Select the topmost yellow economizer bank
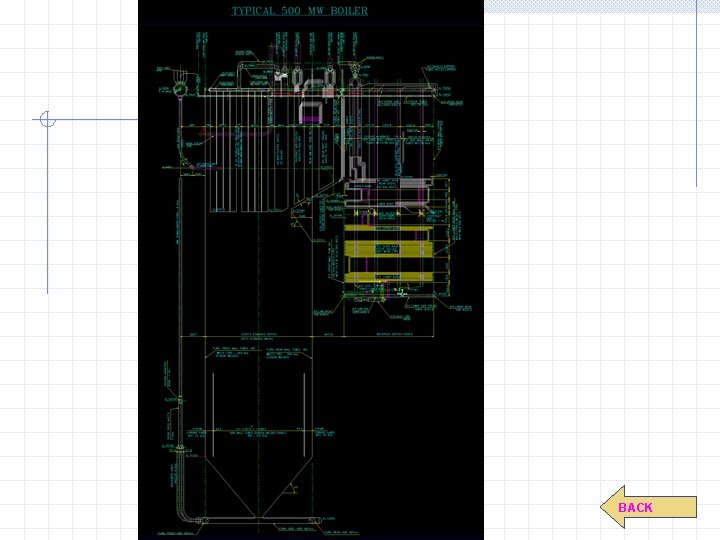This screenshot has height=540, width=720. (388, 228)
